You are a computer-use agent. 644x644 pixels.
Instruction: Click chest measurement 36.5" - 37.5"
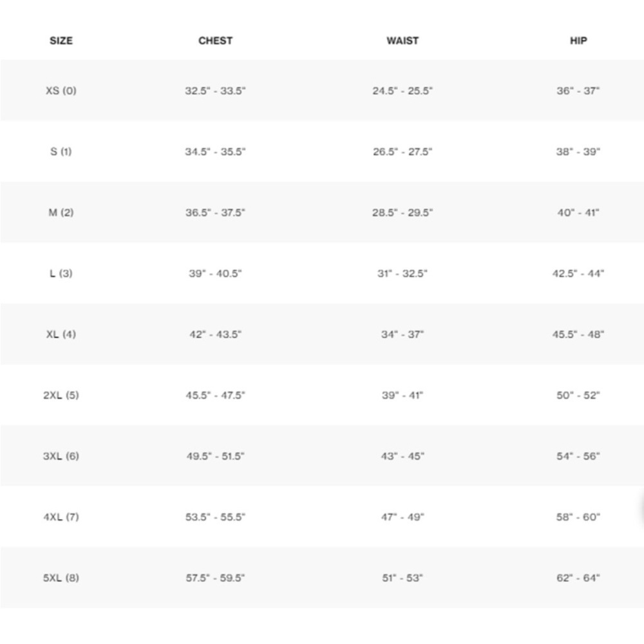click(x=215, y=213)
